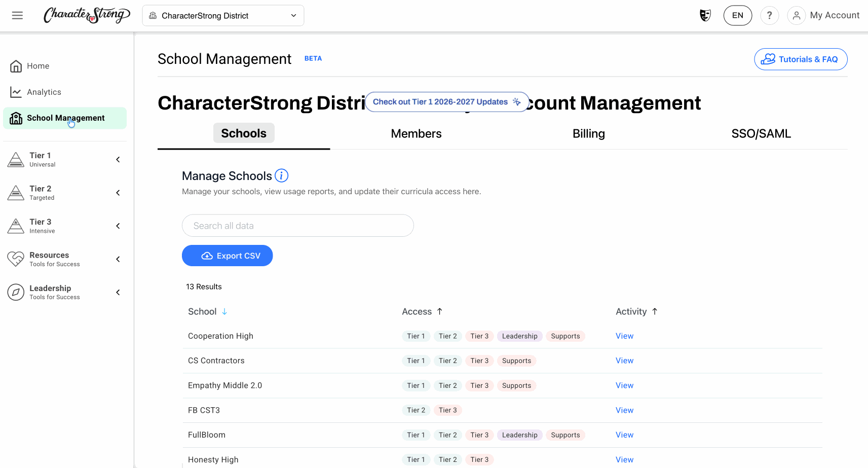Click the Tier 2 tag for Honesty High
Image resolution: width=868 pixels, height=468 pixels.
[x=447, y=459]
